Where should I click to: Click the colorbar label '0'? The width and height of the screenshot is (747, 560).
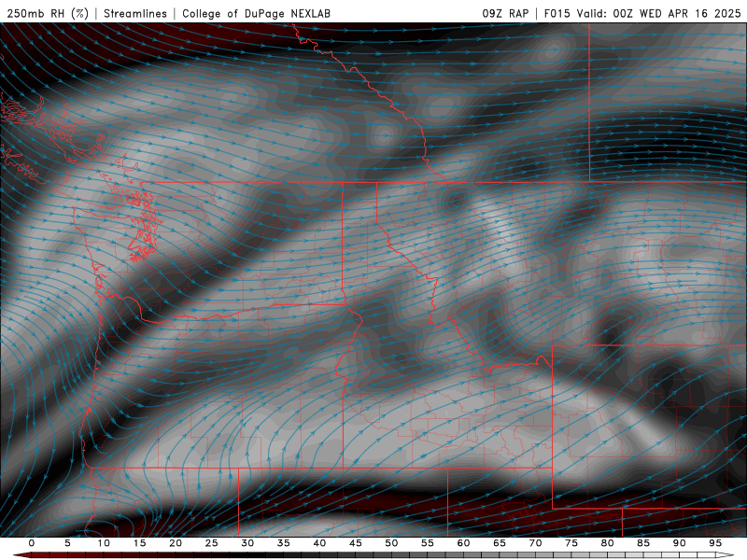32,543
